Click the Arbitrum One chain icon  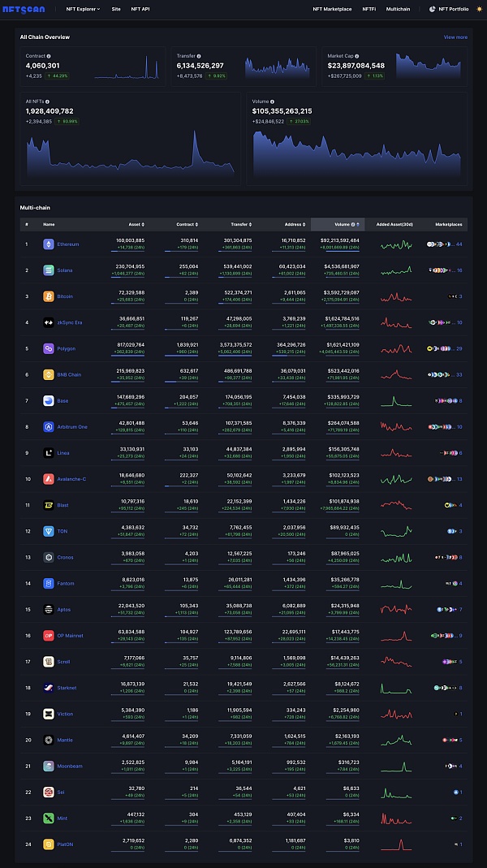(x=49, y=427)
